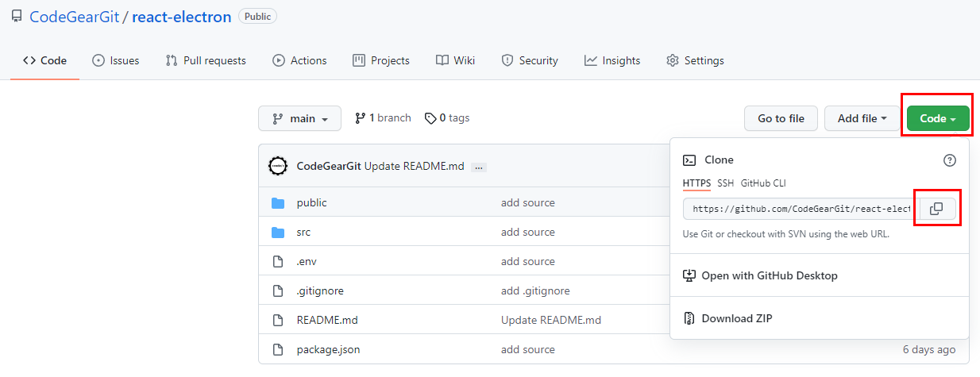Screen dimensions: 980x377
Task: Open add source commit for package.json
Action: 528,349
